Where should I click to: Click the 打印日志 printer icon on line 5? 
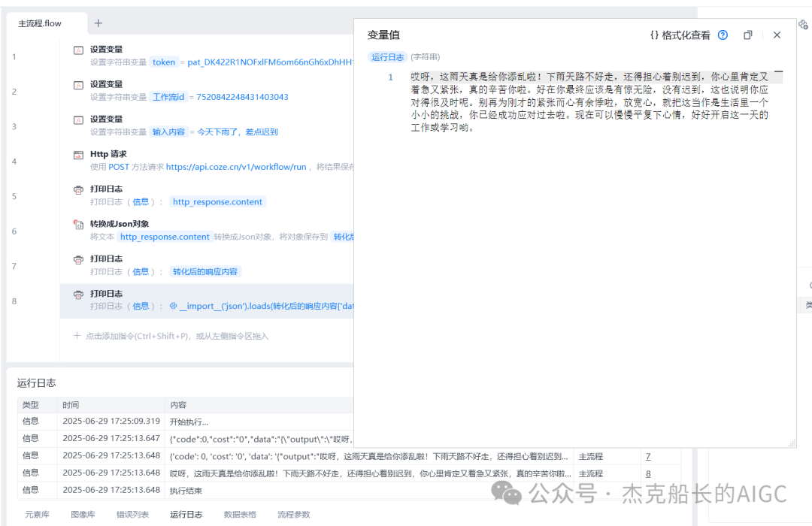[78, 190]
